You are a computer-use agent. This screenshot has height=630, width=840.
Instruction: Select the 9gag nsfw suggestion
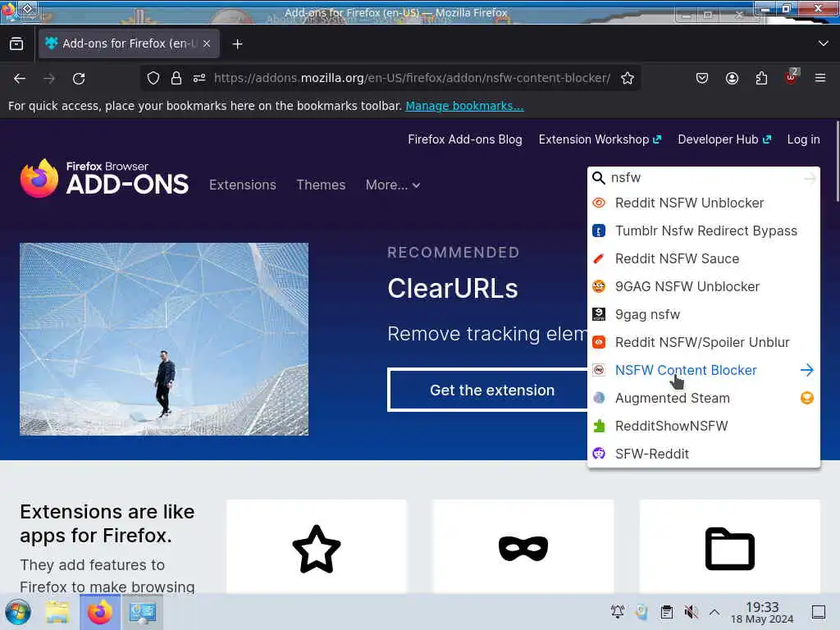pyautogui.click(x=703, y=314)
